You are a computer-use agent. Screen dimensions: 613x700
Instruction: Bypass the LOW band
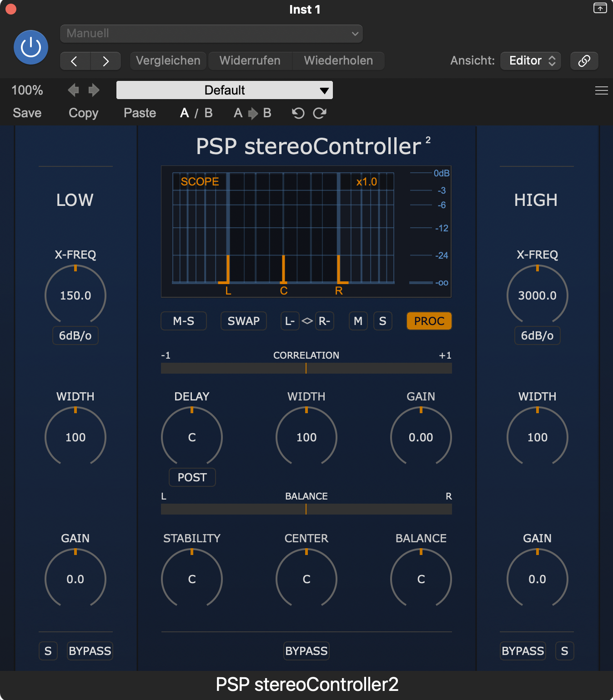[x=90, y=651]
